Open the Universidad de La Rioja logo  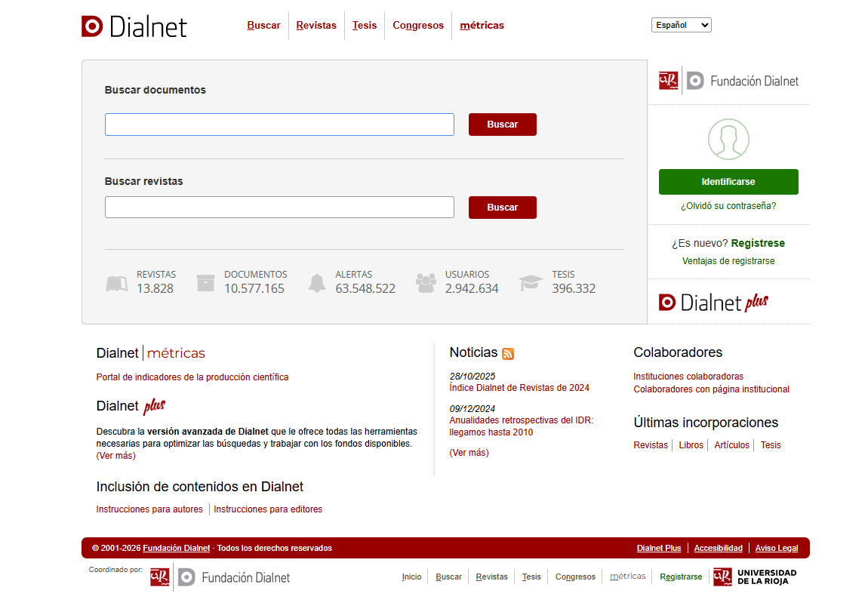tap(755, 577)
